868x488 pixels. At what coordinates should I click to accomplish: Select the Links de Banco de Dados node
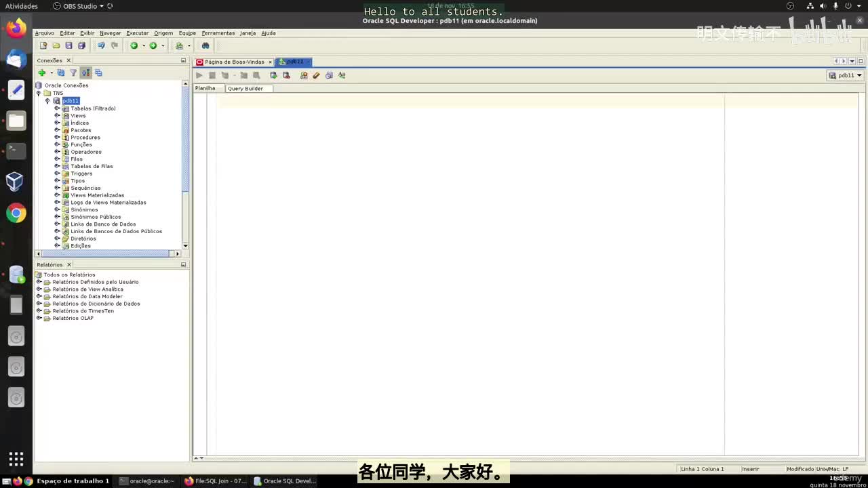click(x=103, y=224)
